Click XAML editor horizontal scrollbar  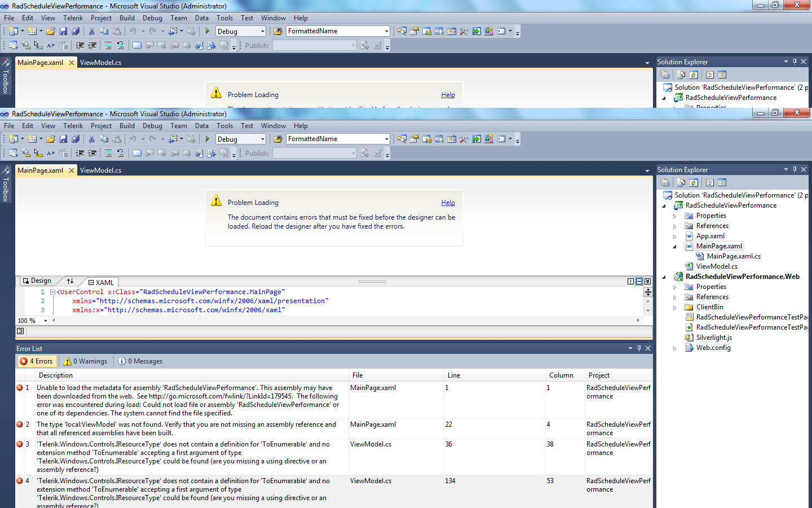coord(346,320)
